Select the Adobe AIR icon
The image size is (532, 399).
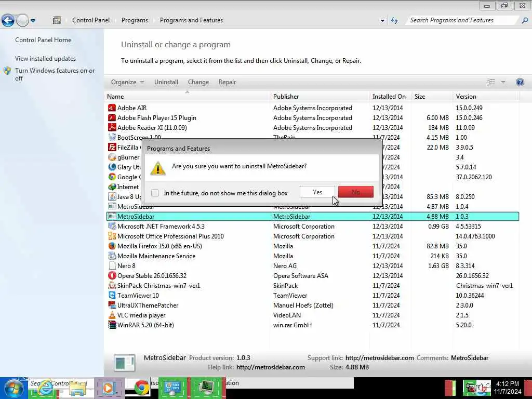tap(112, 108)
